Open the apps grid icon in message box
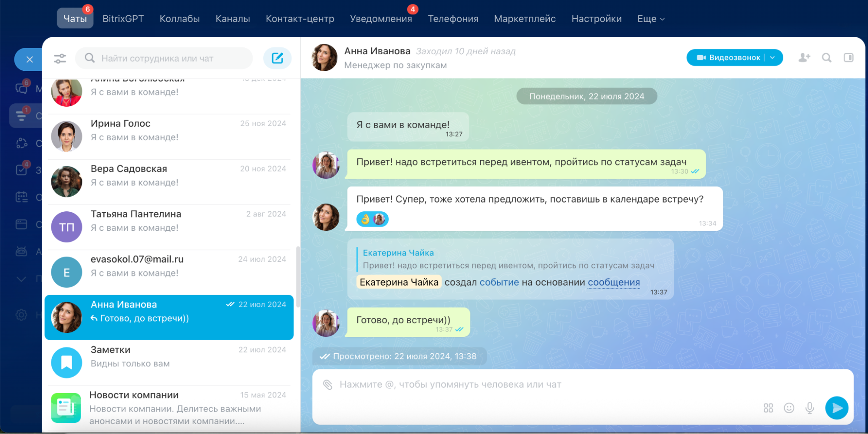868x434 pixels. tap(768, 408)
